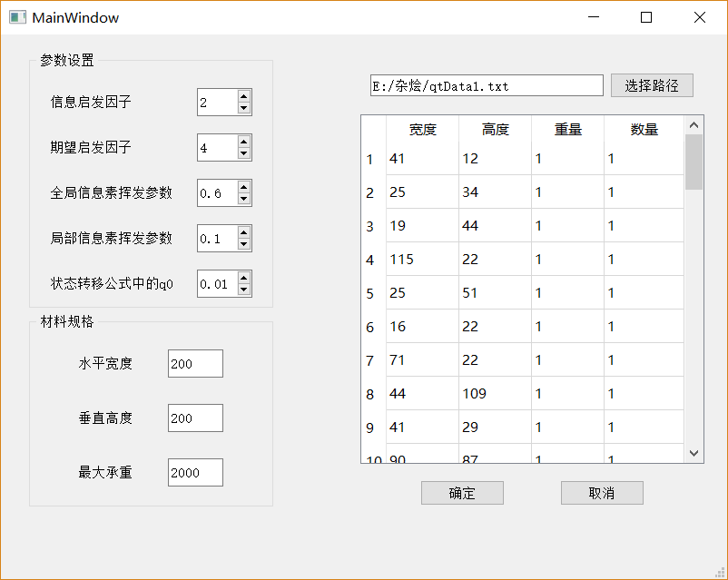Click height cell 12 in row 1
The height and width of the screenshot is (580, 728).
tap(496, 158)
